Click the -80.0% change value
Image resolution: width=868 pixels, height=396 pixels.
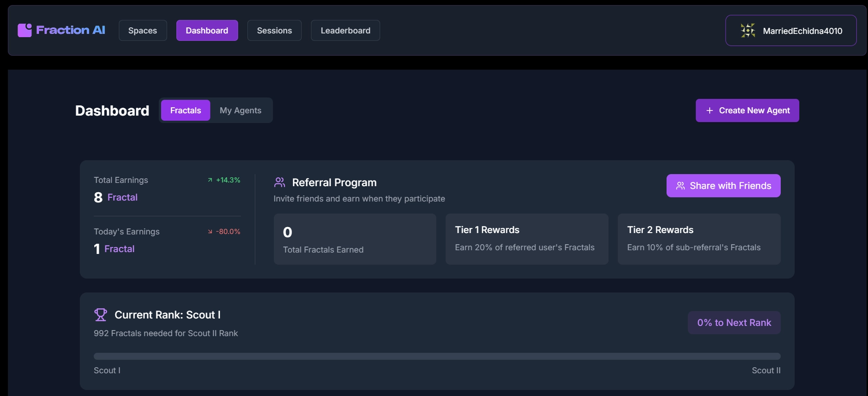pos(228,232)
